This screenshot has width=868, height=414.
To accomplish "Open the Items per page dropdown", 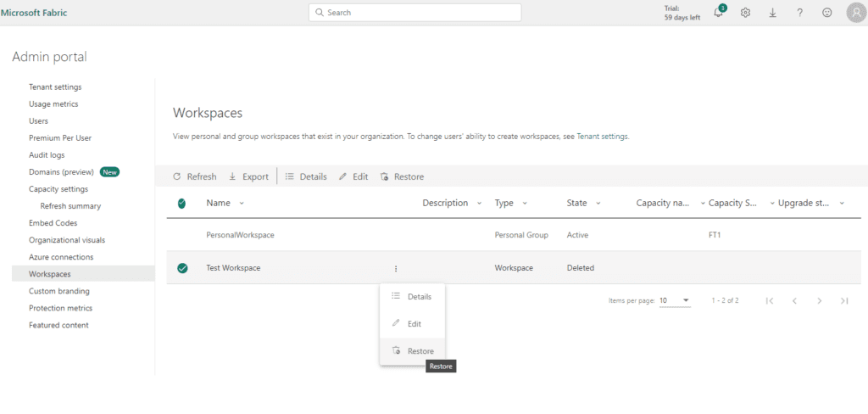I will (675, 300).
